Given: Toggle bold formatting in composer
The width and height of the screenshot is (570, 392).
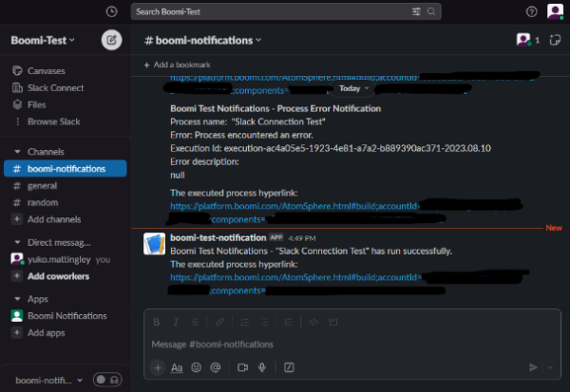Looking at the screenshot, I should tap(157, 322).
